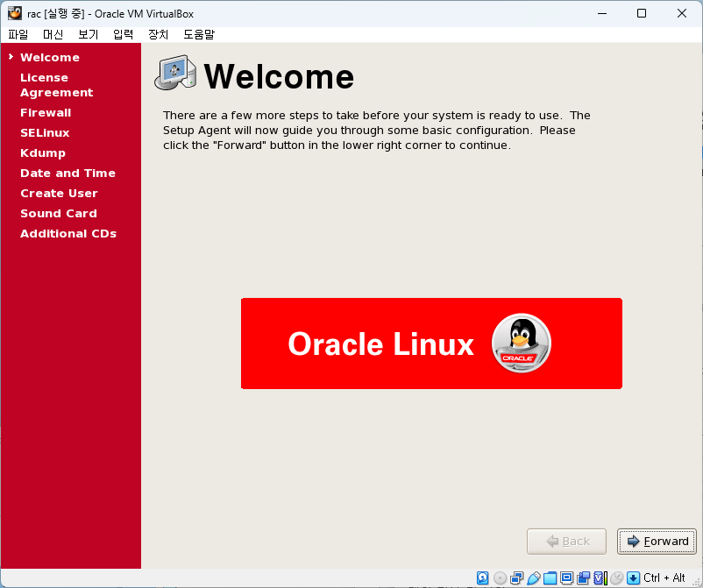
Task: Click the optical disk status icon
Action: [500, 578]
